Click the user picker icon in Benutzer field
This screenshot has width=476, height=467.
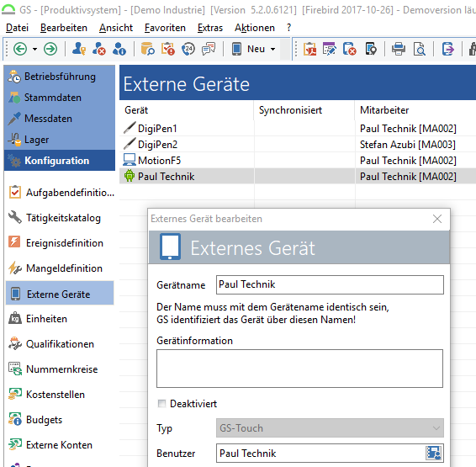[x=434, y=453]
